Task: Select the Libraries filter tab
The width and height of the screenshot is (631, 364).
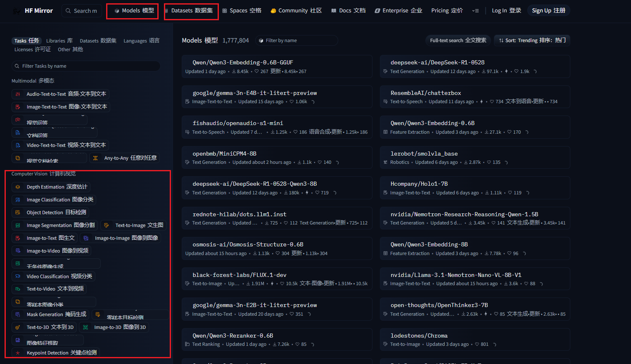Action: pos(59,41)
